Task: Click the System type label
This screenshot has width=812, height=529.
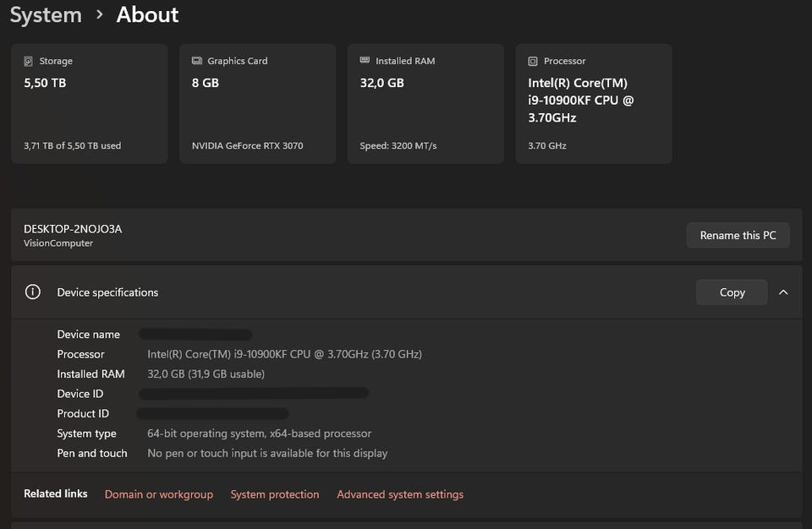Action: point(86,434)
